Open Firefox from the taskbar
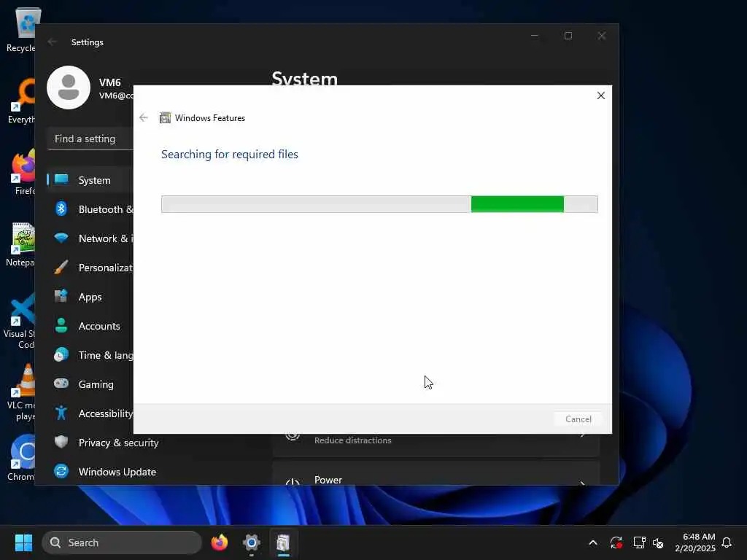 coord(220,542)
